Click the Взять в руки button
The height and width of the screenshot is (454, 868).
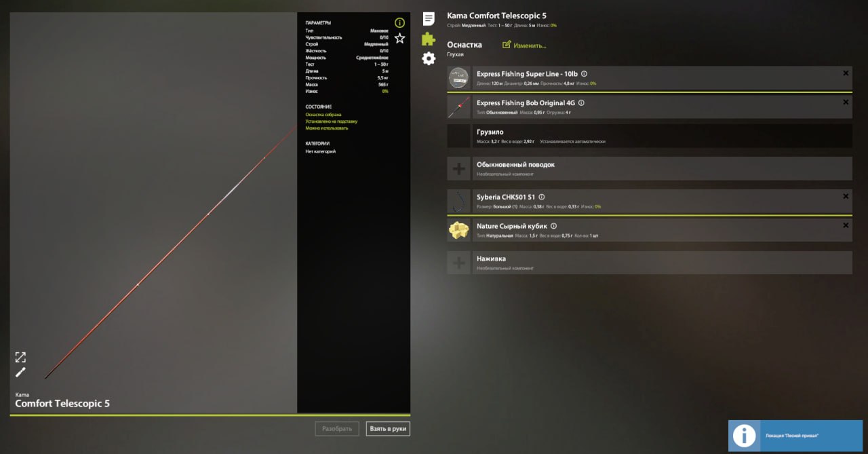[x=388, y=429]
